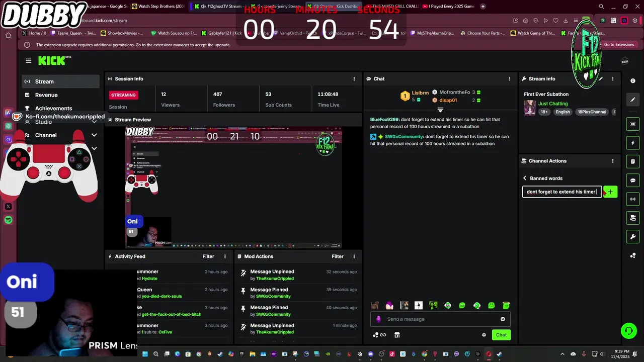
Task: Click the Stream Preview video
Action: 233,188
